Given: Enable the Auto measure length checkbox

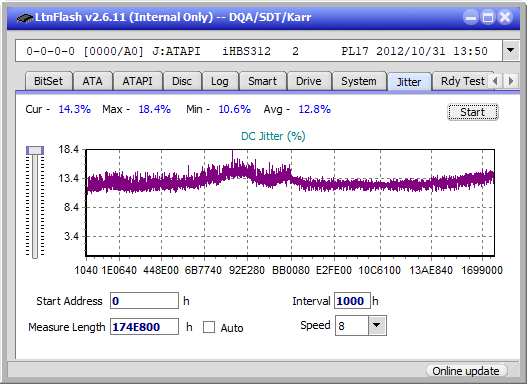Looking at the screenshot, I should click(209, 327).
